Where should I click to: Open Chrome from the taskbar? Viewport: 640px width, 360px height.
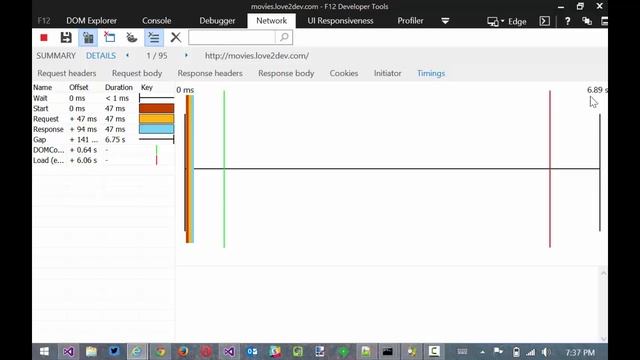pos(160,351)
